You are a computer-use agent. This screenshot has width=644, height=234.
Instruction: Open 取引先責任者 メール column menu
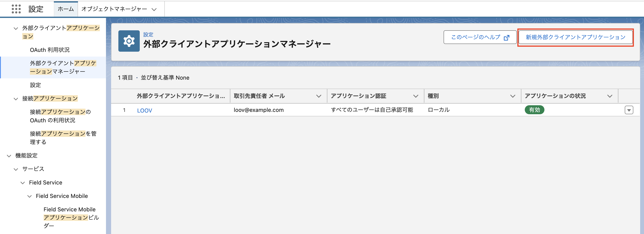(x=319, y=96)
